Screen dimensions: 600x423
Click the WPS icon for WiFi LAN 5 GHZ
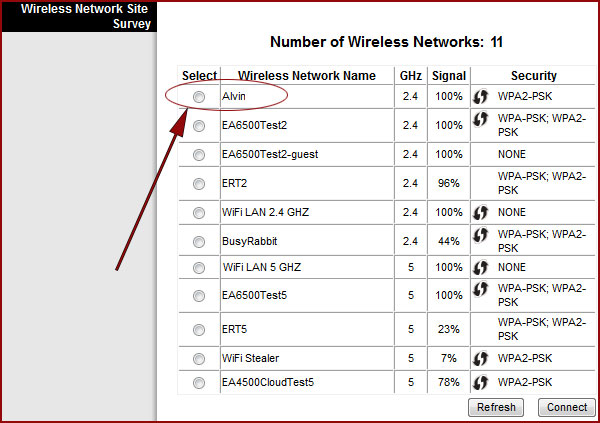click(480, 268)
